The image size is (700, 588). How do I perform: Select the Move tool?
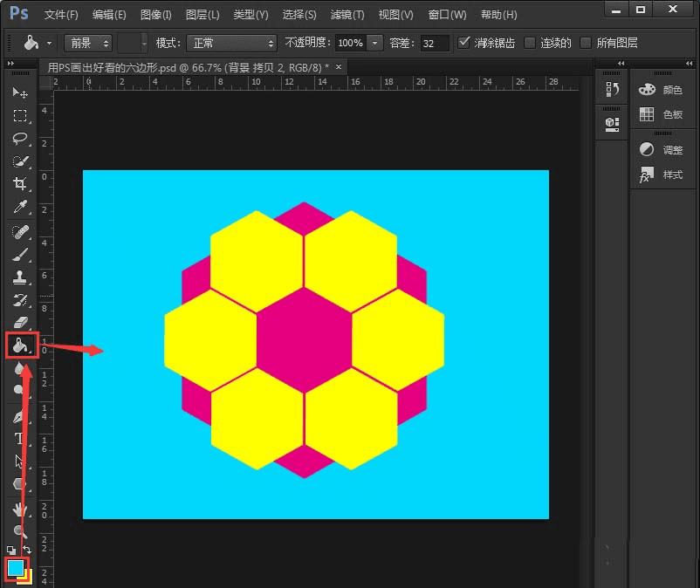click(x=19, y=92)
